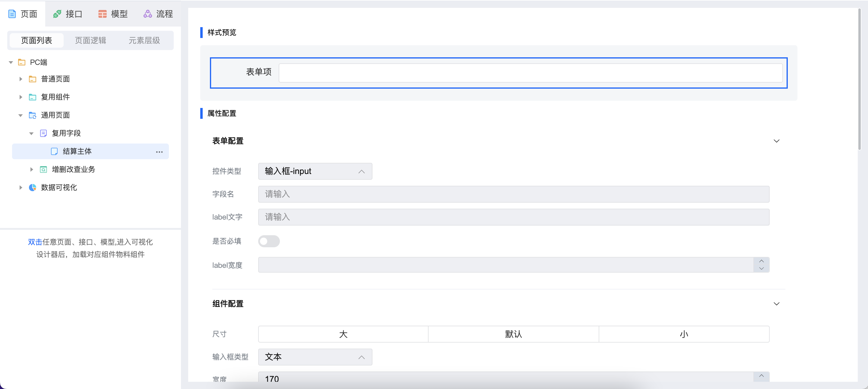Increase label宽度 with up arrow
Image resolution: width=868 pixels, height=389 pixels.
(761, 261)
